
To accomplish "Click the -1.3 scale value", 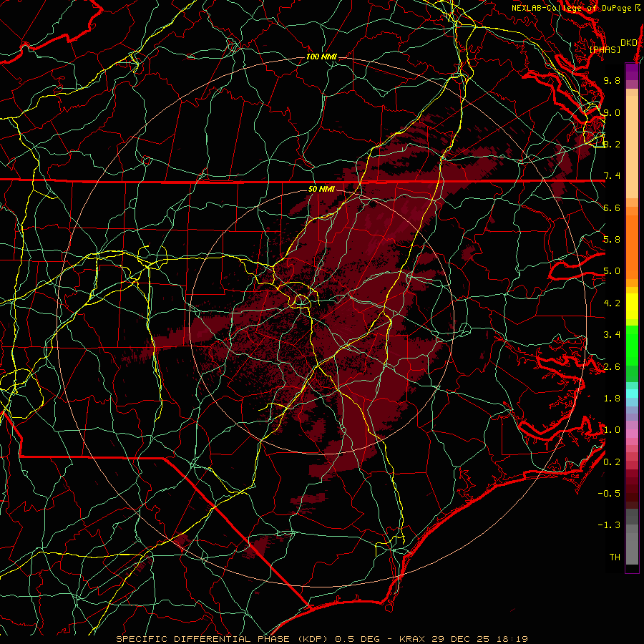I will coord(609,525).
